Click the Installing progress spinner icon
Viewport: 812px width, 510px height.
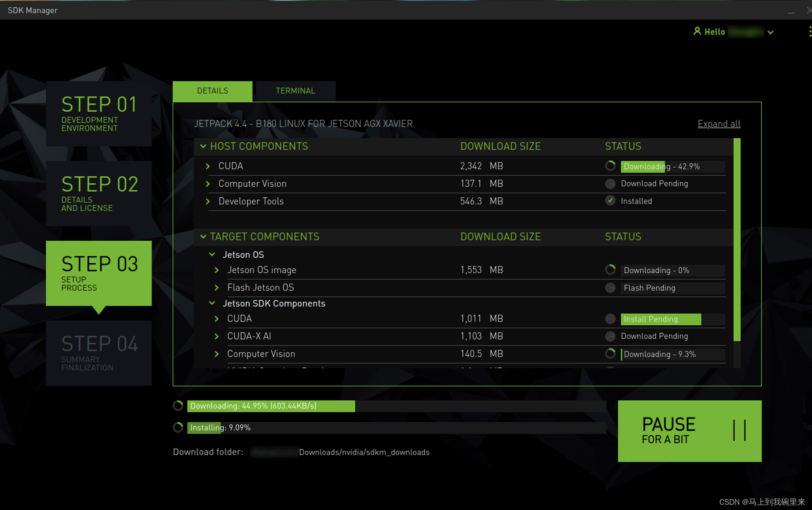pyautogui.click(x=178, y=427)
